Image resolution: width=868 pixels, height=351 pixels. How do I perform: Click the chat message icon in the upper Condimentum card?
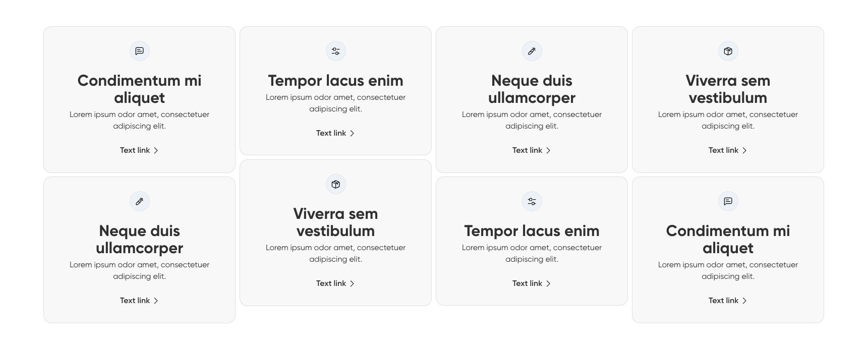point(140,51)
